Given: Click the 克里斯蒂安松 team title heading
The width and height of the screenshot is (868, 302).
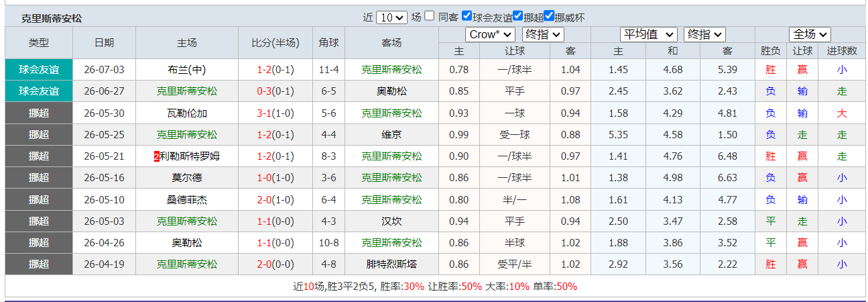Looking at the screenshot, I should pyautogui.click(x=52, y=18).
